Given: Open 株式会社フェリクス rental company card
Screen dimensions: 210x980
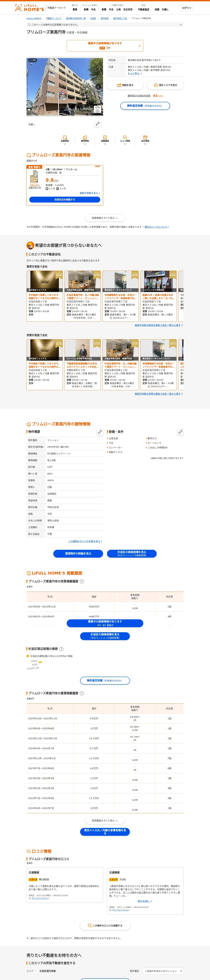Looking at the screenshot, I should tap(45, 296).
